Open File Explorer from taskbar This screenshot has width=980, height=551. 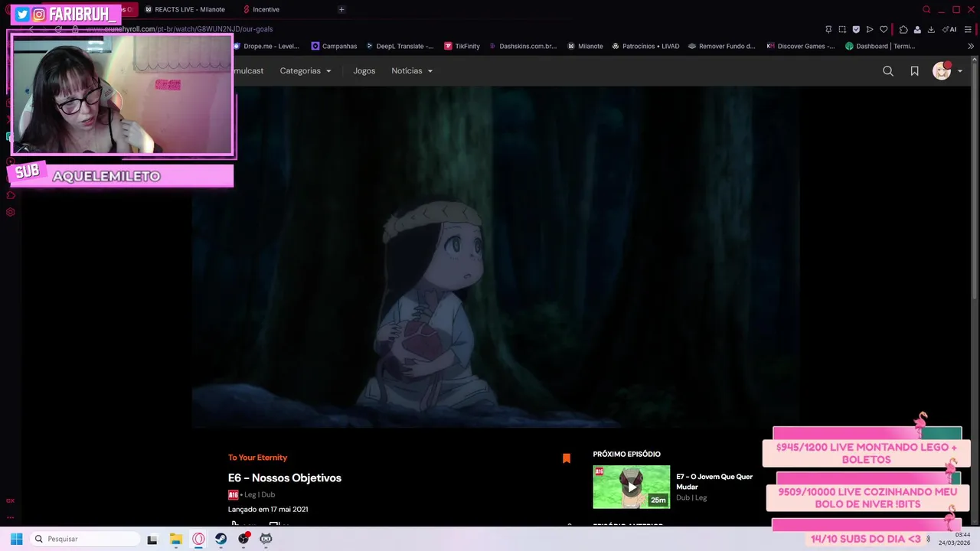coord(175,539)
